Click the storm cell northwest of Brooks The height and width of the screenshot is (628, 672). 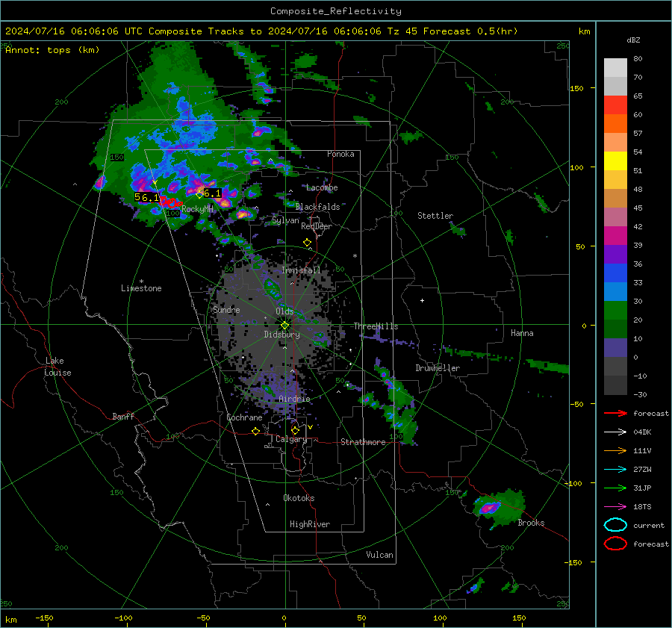coord(489,508)
